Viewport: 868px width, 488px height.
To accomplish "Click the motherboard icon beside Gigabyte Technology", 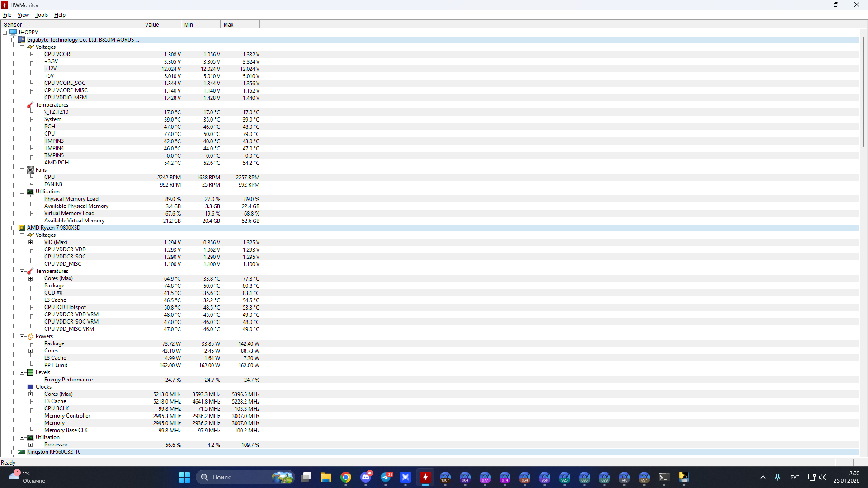I will pos(22,40).
